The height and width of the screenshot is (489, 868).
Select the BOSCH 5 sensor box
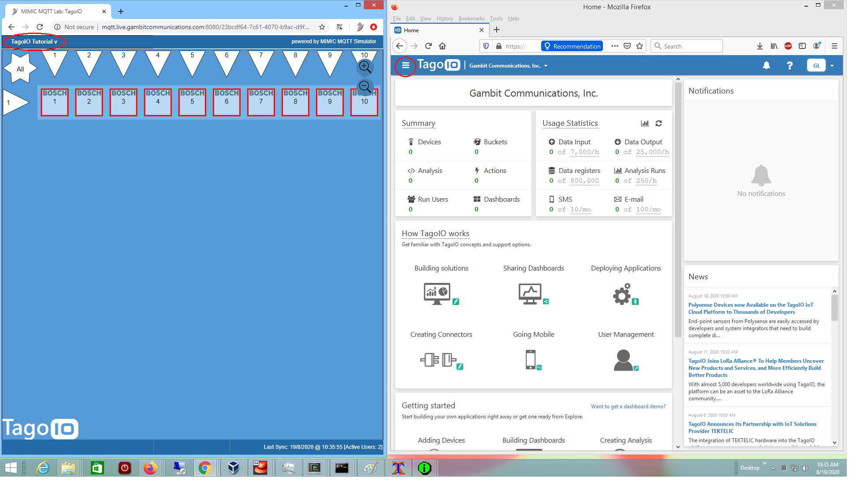coord(192,102)
